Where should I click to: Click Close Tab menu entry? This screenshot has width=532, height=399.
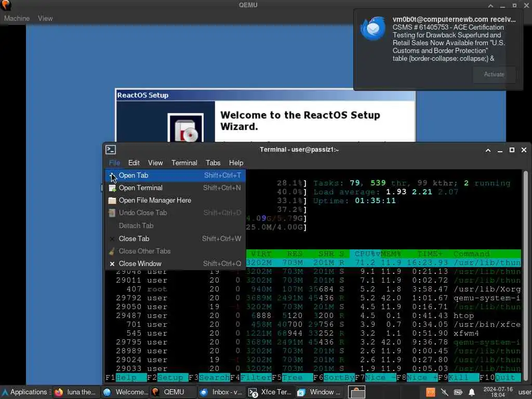click(x=175, y=239)
